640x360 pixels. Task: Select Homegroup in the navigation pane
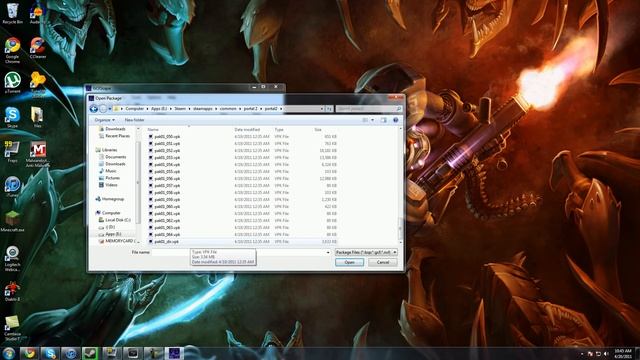click(109, 199)
